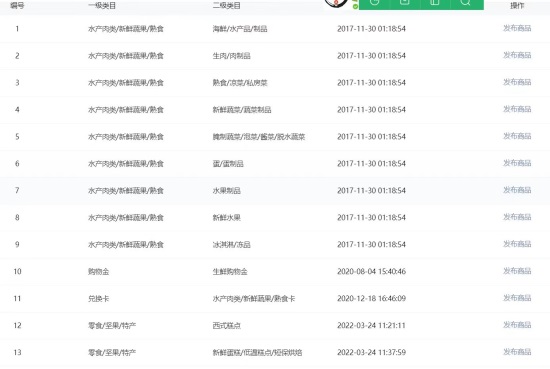Click timestamp 2020-08-04 15:40:46

click(x=371, y=272)
